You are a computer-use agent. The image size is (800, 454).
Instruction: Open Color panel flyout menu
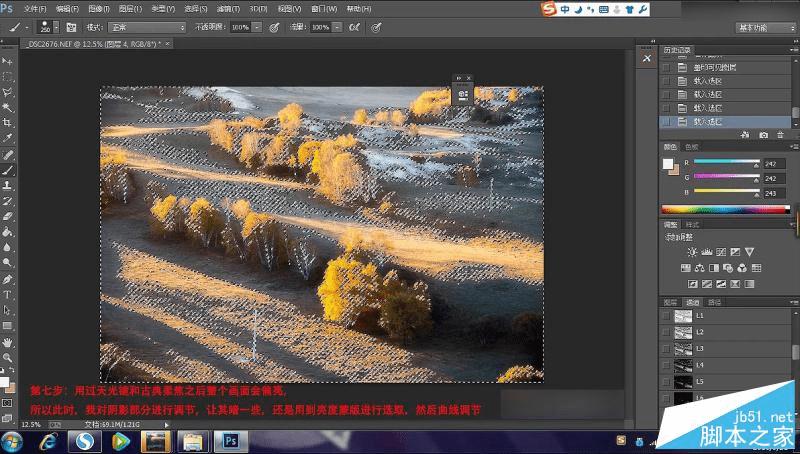794,147
